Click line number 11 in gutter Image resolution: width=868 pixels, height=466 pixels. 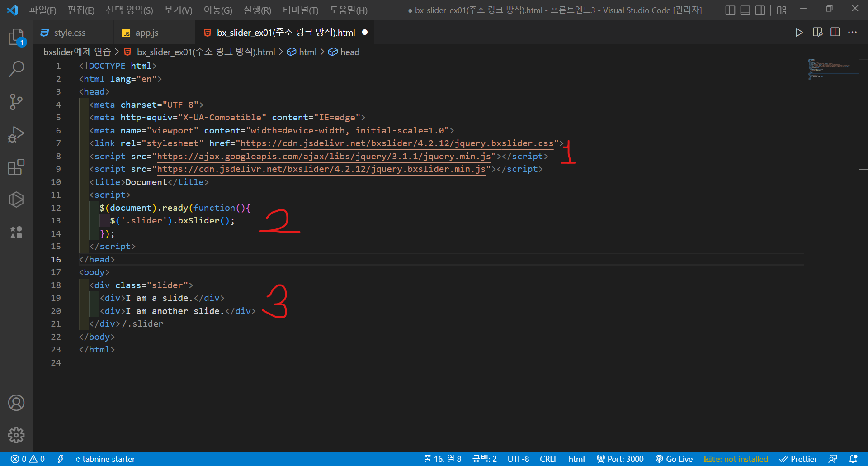pos(56,195)
